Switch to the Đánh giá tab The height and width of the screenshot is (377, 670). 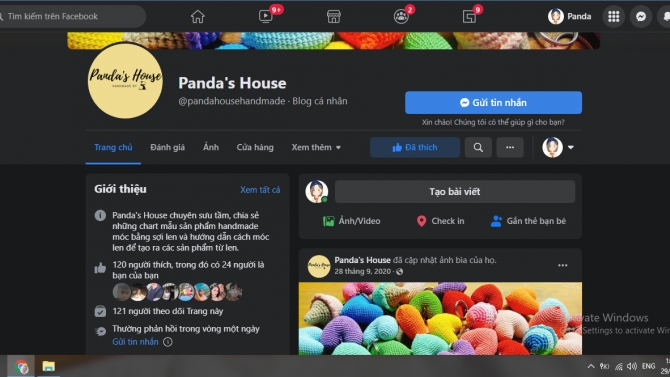pyautogui.click(x=168, y=147)
